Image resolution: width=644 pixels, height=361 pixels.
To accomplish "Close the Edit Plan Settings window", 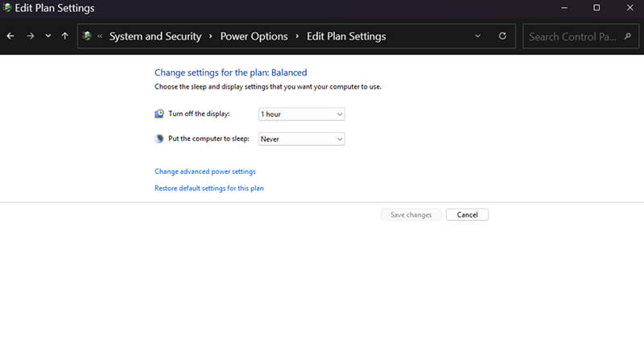I will coord(630,8).
